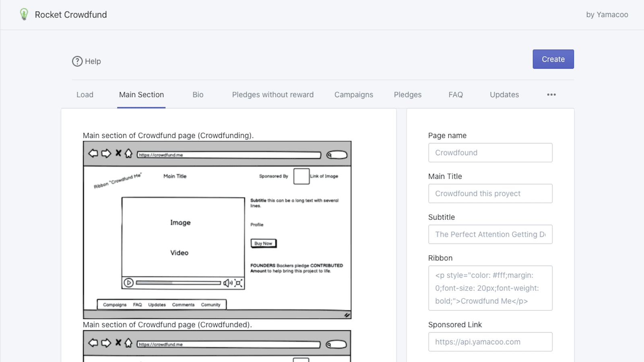Open the Bio tab
This screenshot has height=362, width=644.
click(198, 95)
